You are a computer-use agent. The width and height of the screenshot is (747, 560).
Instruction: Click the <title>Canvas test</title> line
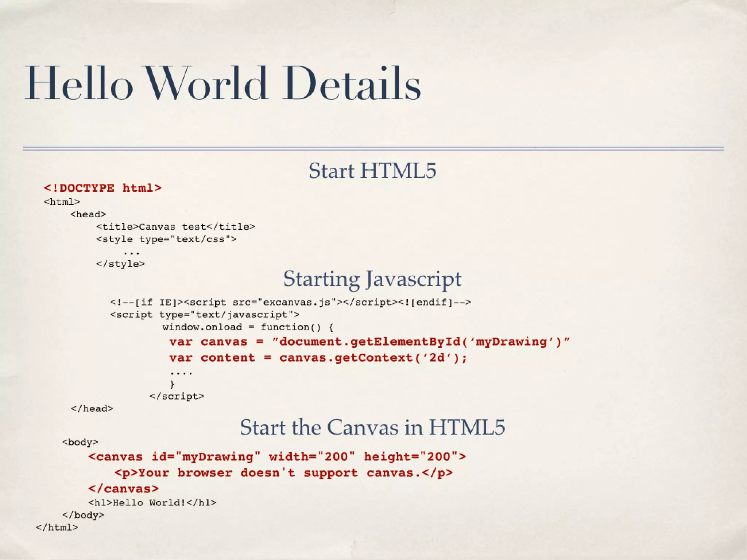tap(175, 226)
